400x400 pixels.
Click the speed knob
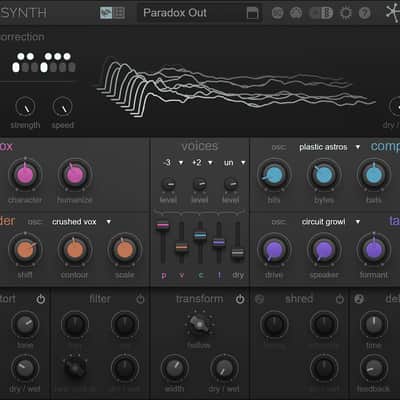[x=62, y=107]
